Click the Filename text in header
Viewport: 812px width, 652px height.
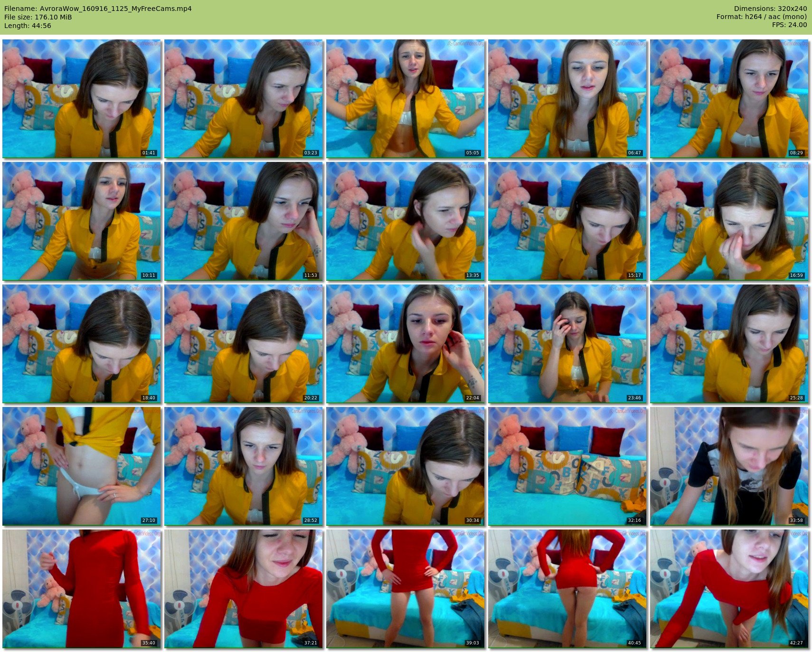coord(98,9)
